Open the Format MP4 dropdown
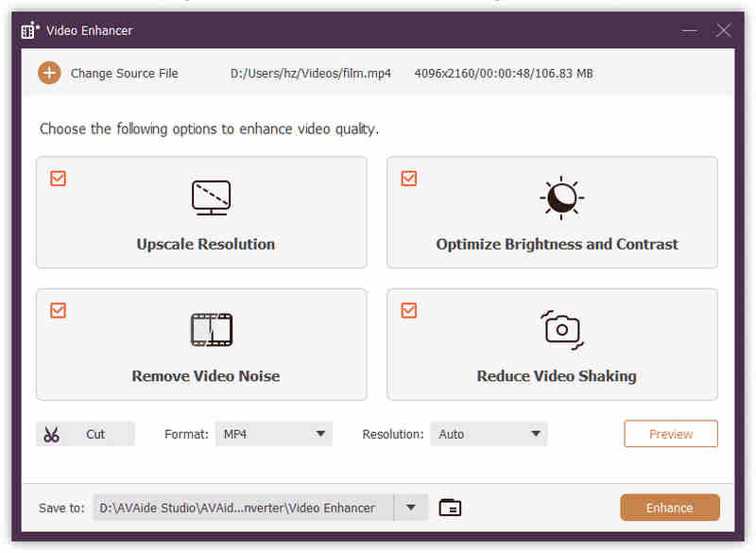Image resolution: width=756 pixels, height=553 pixels. pos(274,434)
